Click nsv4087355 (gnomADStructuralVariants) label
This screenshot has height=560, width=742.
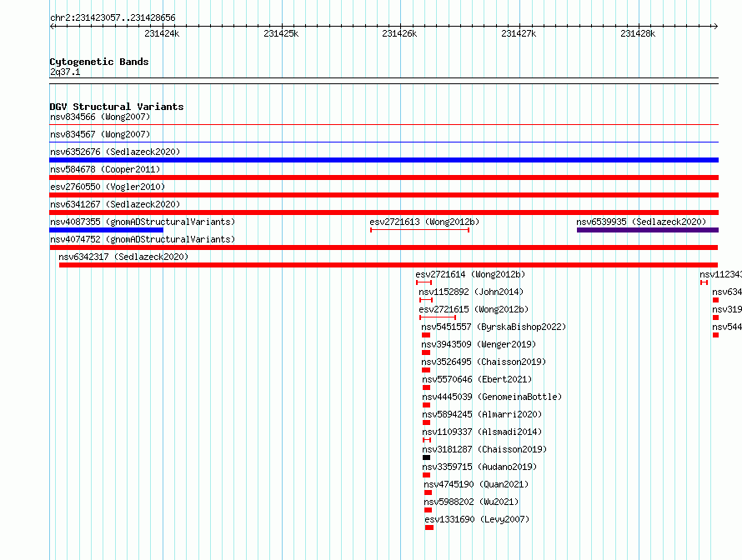(x=143, y=222)
